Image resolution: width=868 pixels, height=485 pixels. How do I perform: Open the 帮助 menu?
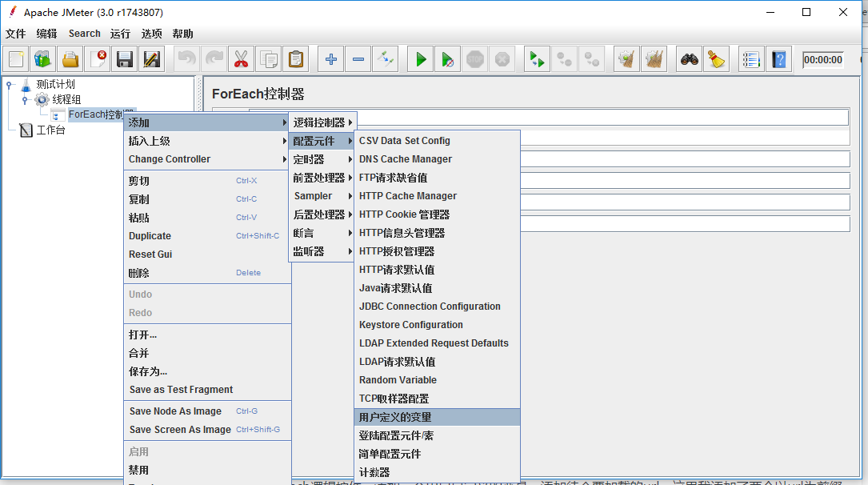[182, 34]
